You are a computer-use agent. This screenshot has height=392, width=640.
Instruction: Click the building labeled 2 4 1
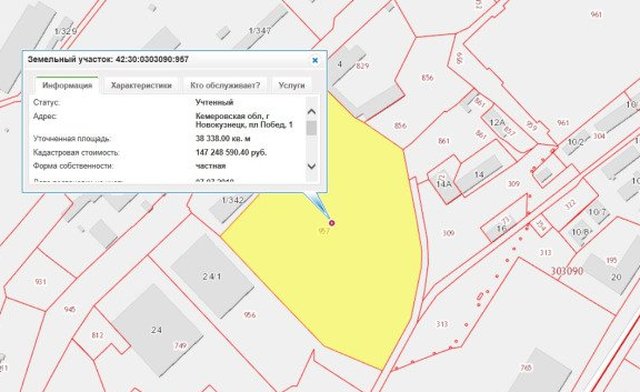click(x=212, y=276)
